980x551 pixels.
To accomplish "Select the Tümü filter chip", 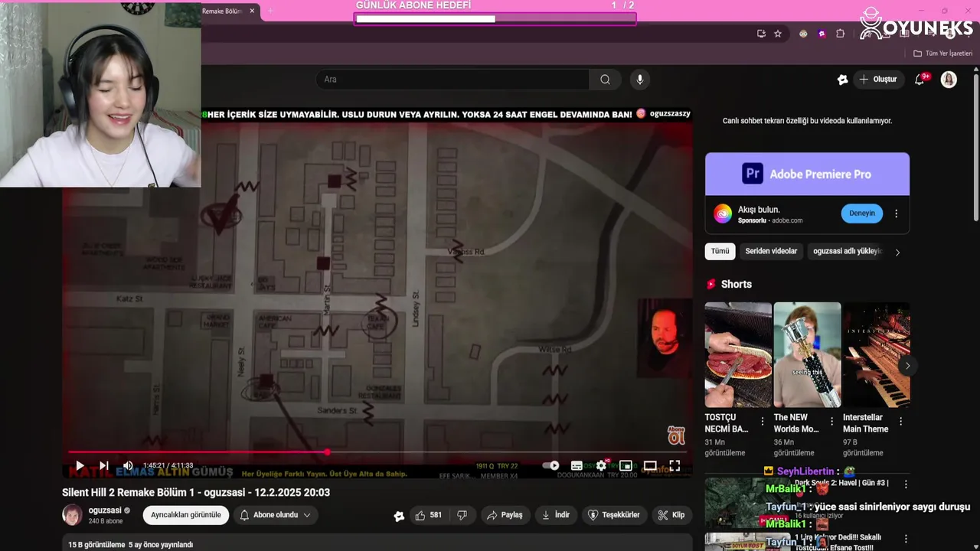I will tap(720, 251).
